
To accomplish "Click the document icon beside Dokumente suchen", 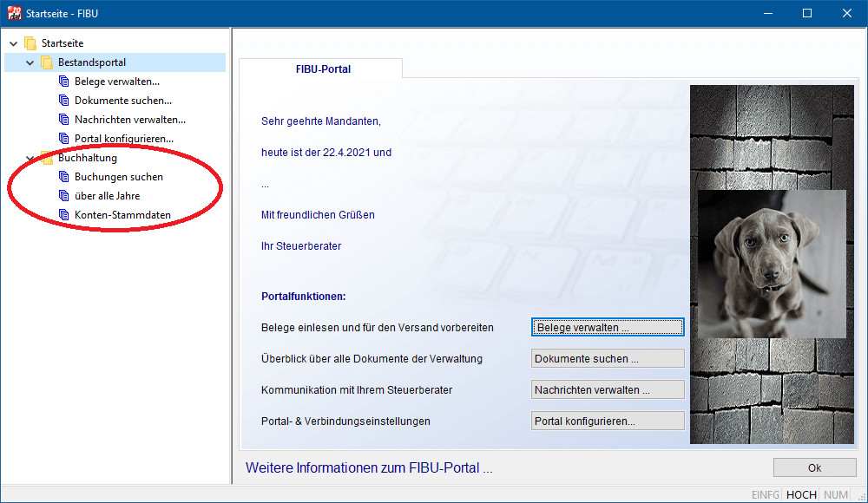I will [x=63, y=101].
